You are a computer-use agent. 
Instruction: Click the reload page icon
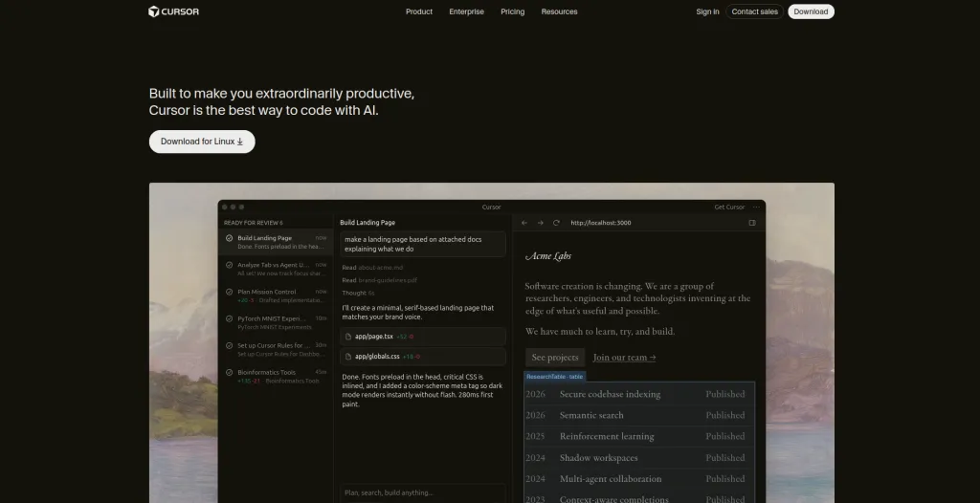pyautogui.click(x=556, y=223)
